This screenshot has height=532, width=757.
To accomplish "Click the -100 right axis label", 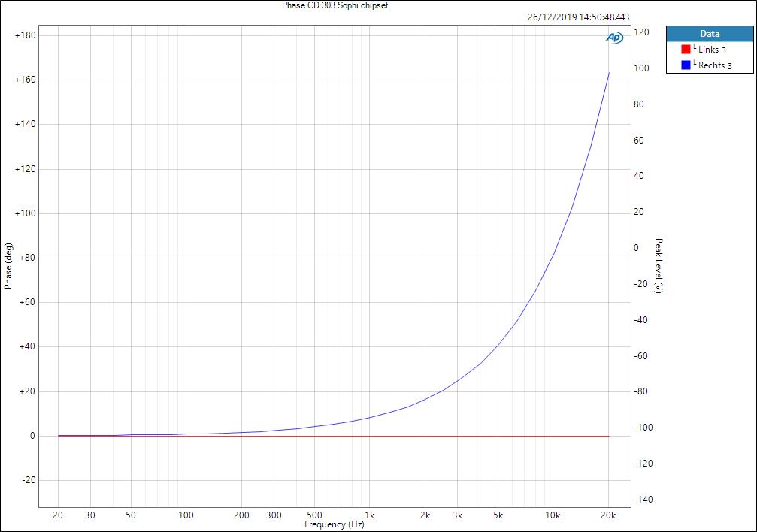I will coord(642,428).
